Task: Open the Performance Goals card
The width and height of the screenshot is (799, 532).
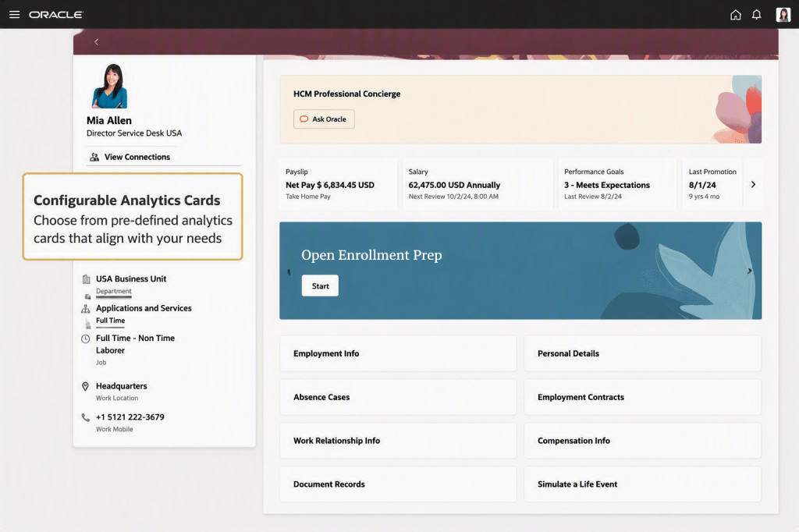Action: [x=617, y=184]
